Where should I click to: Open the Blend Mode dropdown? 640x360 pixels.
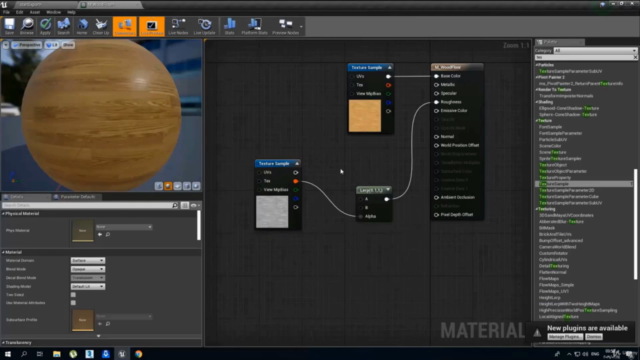[x=88, y=269]
